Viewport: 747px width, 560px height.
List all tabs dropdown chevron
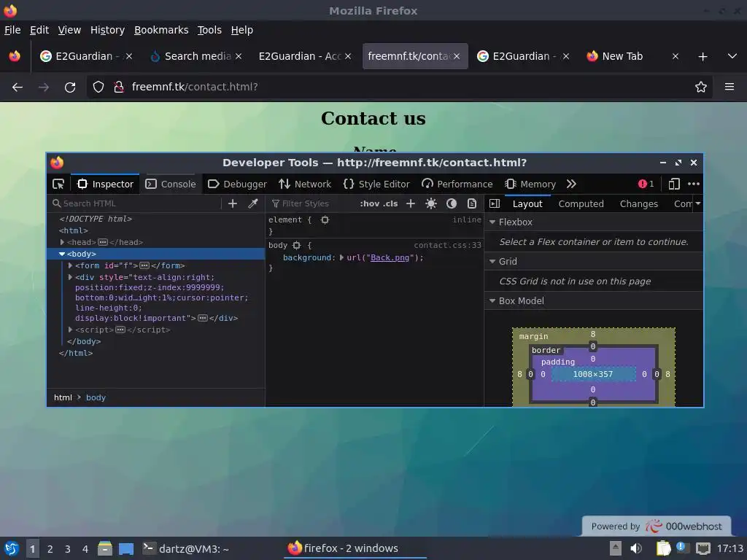732,56
